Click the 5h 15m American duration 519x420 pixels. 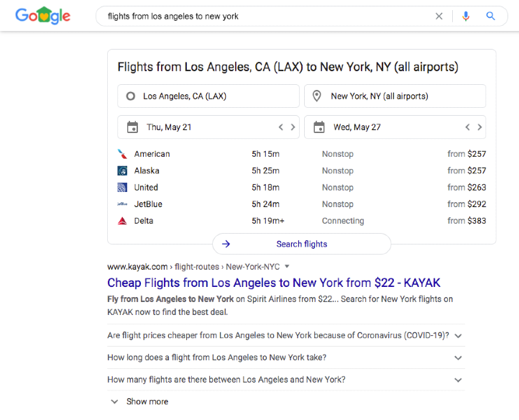click(265, 154)
